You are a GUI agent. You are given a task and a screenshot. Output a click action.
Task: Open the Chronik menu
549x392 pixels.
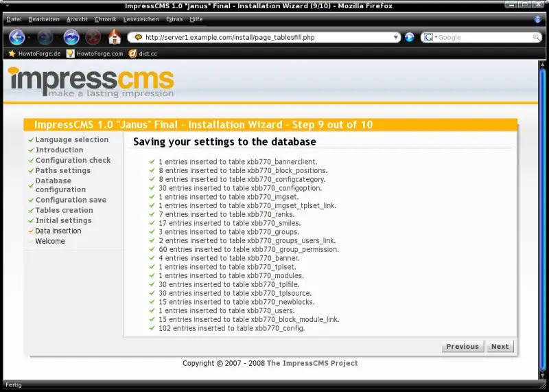[x=106, y=19]
